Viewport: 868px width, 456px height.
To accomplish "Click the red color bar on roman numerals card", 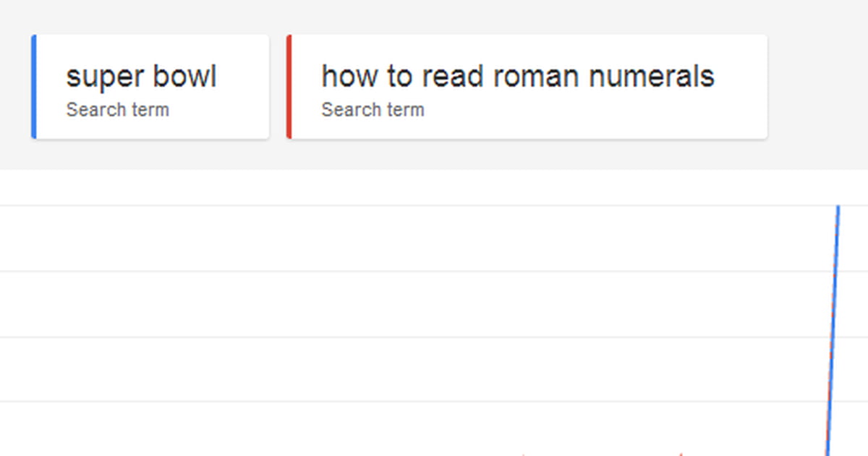I will 289,86.
